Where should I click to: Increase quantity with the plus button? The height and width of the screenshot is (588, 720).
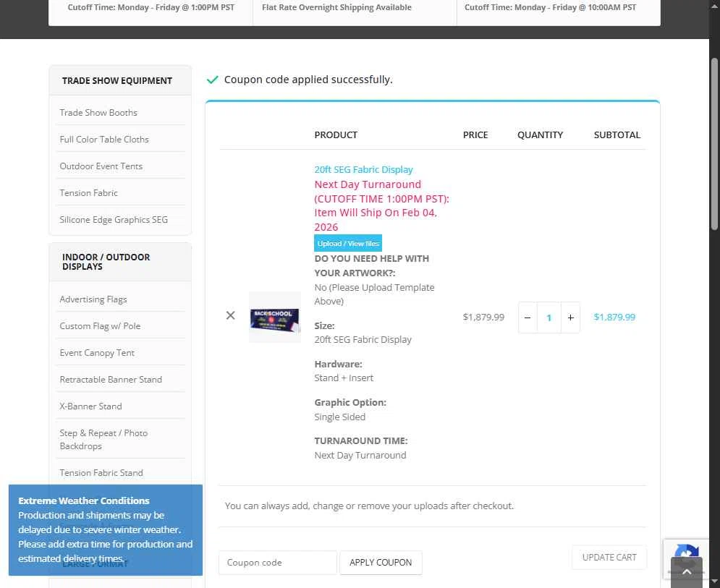(570, 318)
